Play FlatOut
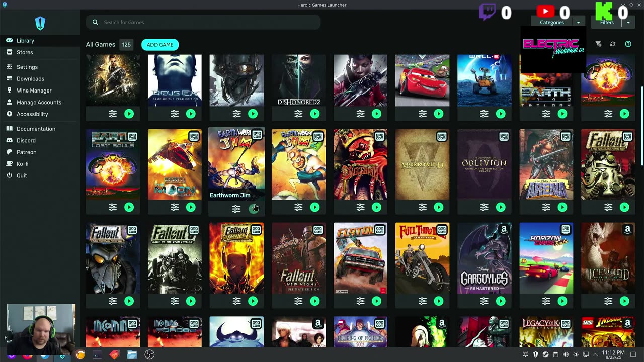Viewport: 644px width, 362px height. coord(377,301)
